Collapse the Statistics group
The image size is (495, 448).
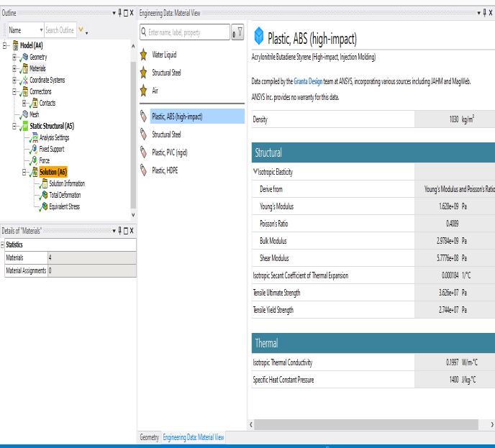click(x=3, y=244)
